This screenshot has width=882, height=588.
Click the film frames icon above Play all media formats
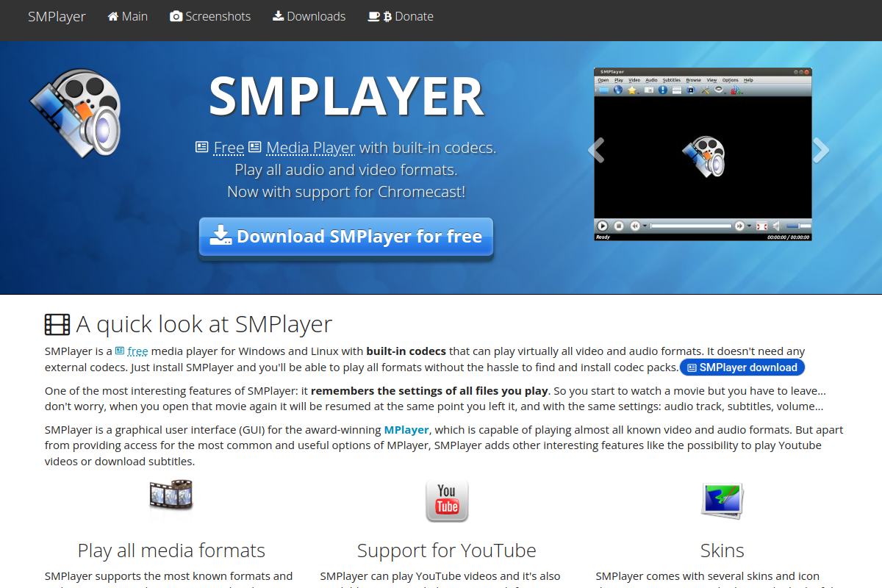tap(171, 495)
